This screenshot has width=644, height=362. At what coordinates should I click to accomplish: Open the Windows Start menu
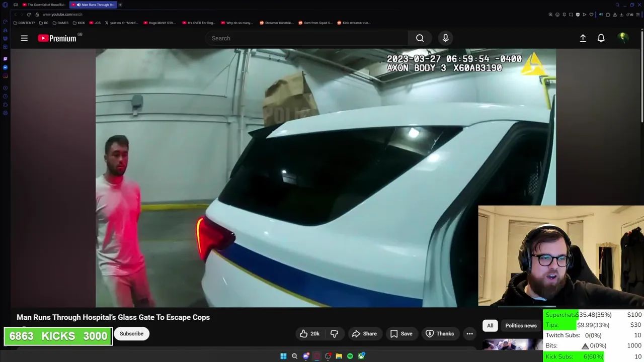point(283,356)
